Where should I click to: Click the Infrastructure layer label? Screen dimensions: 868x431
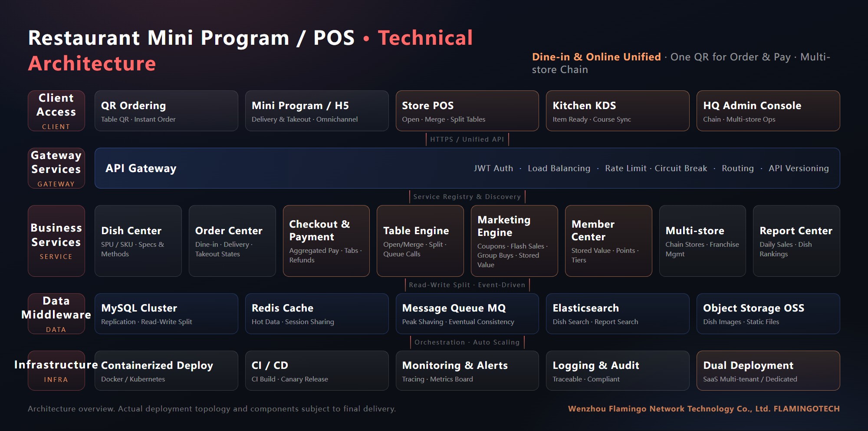56,371
